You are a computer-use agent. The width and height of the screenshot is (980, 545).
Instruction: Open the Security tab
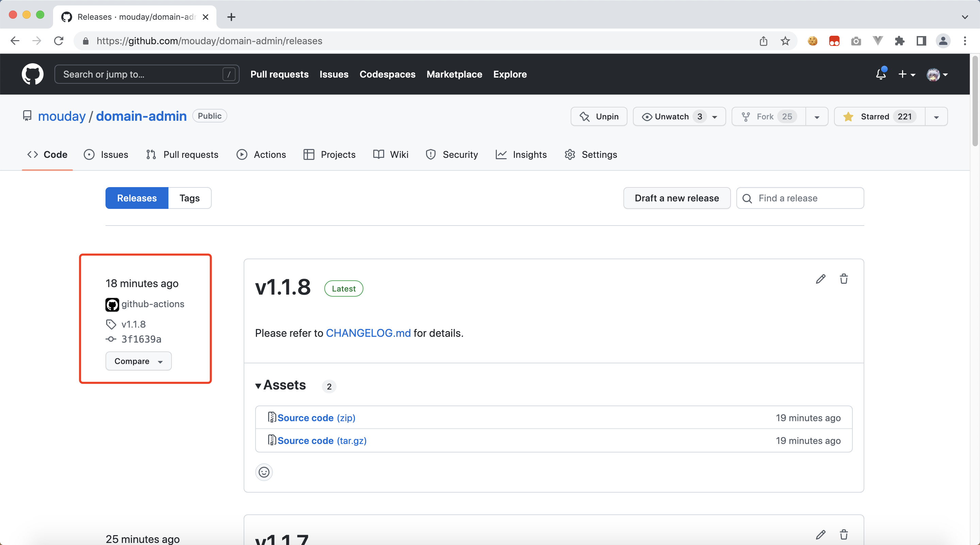pos(452,154)
